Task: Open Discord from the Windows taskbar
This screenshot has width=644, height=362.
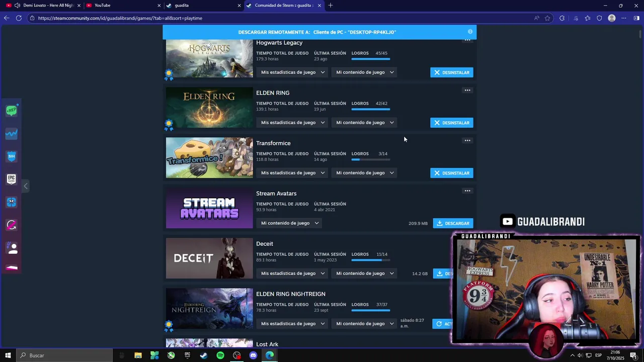Action: click(x=253, y=355)
